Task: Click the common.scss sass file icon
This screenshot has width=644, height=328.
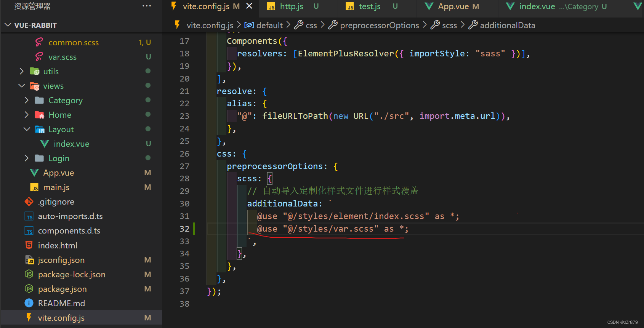Action: 39,42
